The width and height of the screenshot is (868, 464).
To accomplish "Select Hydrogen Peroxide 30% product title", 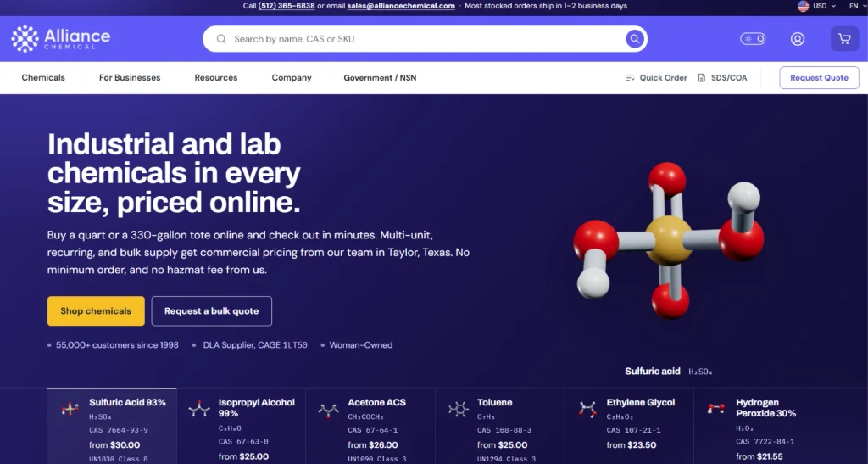I will [765, 408].
